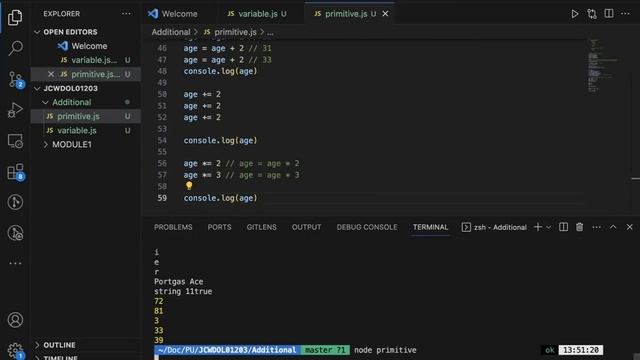This screenshot has width=640, height=360.
Task: Select the primitive.js editor tab
Action: click(x=346, y=13)
